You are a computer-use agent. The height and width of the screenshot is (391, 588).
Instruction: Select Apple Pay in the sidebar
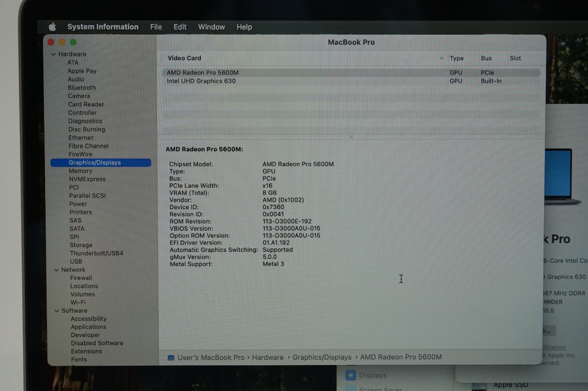tap(82, 71)
